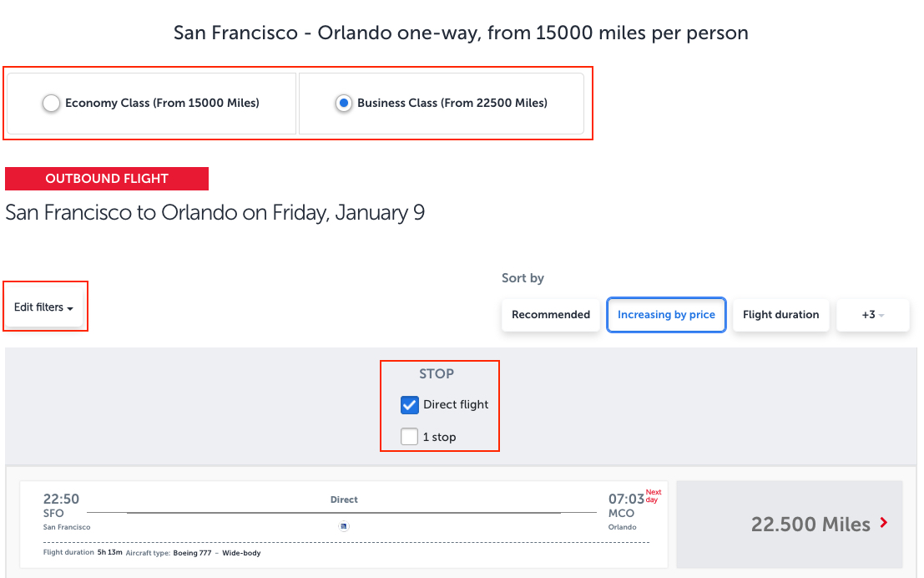Uncheck the Direct flight checkbox
This screenshot has width=924, height=578.
click(x=409, y=404)
